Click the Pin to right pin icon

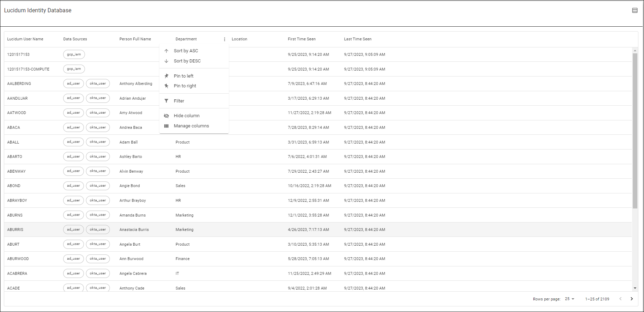click(166, 86)
